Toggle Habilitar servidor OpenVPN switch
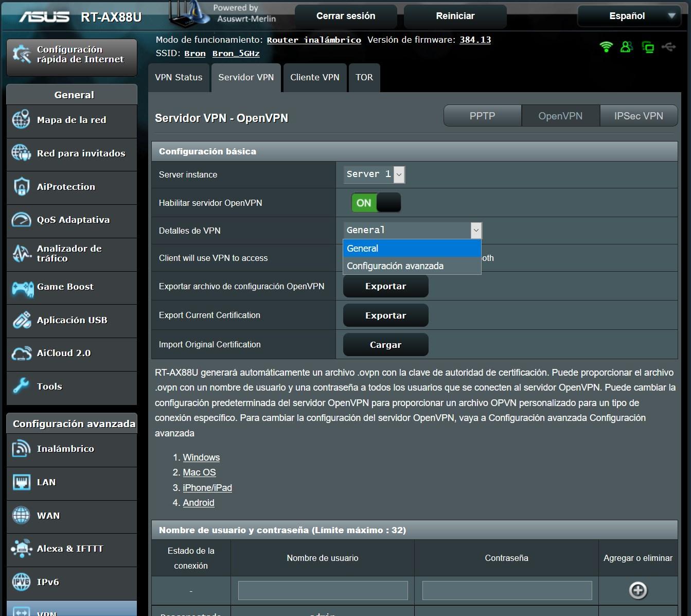The image size is (691, 616). [x=376, y=203]
